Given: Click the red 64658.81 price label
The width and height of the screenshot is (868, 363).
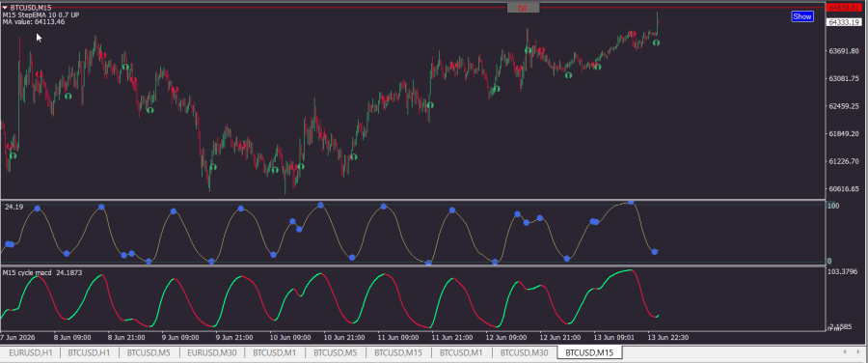Looking at the screenshot, I should point(844,8).
